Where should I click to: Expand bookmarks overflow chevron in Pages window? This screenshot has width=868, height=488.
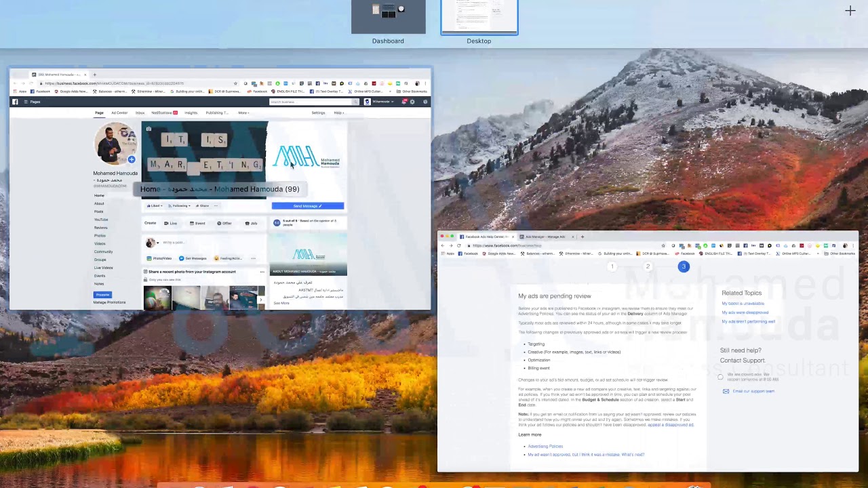point(390,91)
